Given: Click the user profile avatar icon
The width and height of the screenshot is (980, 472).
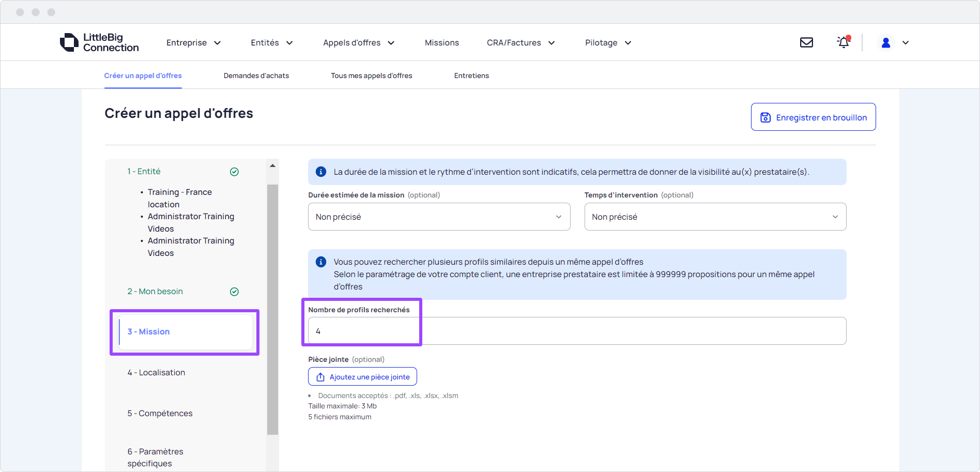Looking at the screenshot, I should coord(886,42).
